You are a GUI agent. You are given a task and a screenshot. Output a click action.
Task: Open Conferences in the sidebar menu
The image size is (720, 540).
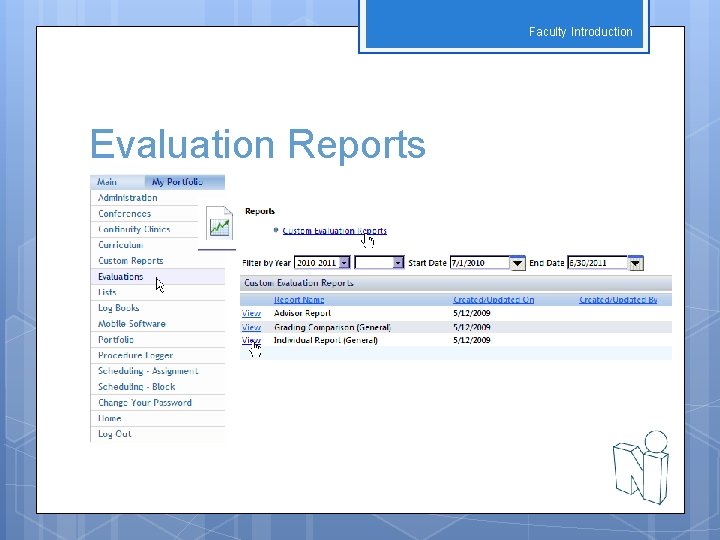coord(124,214)
